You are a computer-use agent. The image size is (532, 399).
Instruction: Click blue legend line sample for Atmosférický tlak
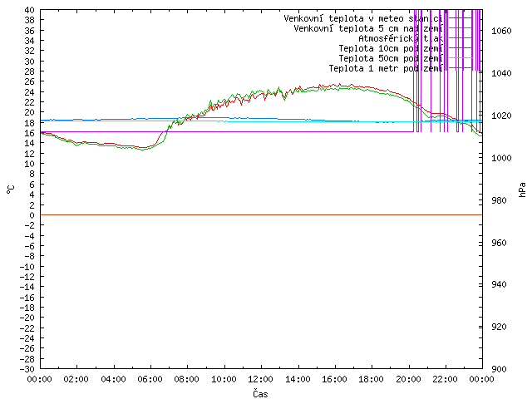[x=461, y=38]
